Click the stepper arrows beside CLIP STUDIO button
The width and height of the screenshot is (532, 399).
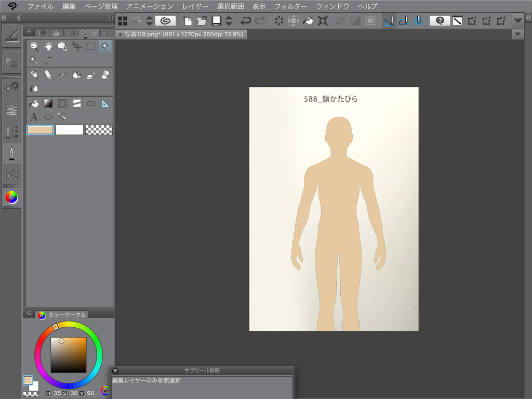tap(149, 21)
